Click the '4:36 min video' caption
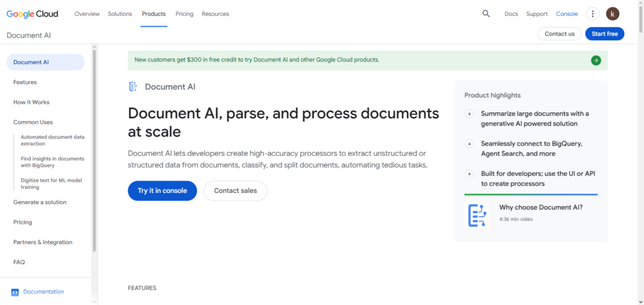Image resolution: width=644 pixels, height=305 pixels. pyautogui.click(x=516, y=219)
